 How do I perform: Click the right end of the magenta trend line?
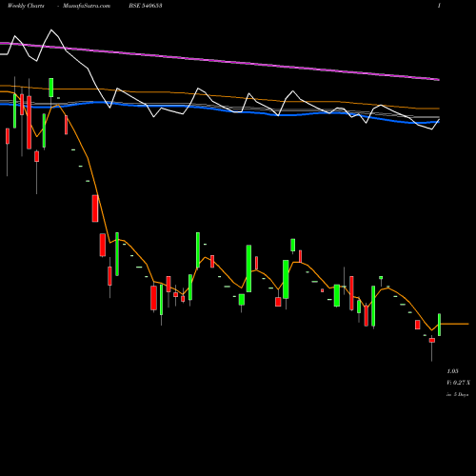[438, 80]
